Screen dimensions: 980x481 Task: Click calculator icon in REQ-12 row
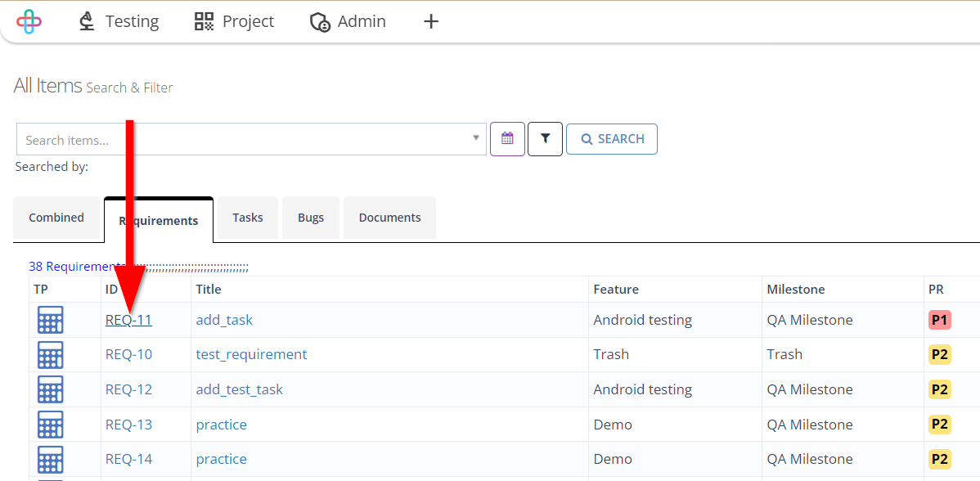tap(51, 390)
